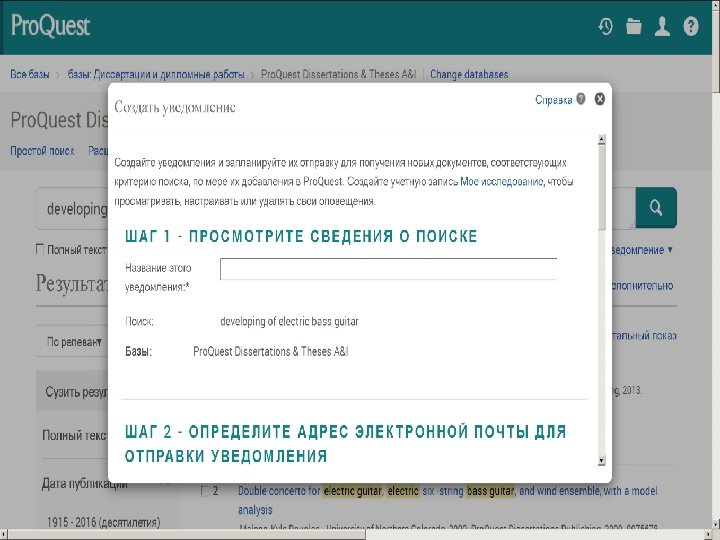Click ProQuest Dissertations & Theses A&I in dialog
Screen dimensions: 720x540
270,352
